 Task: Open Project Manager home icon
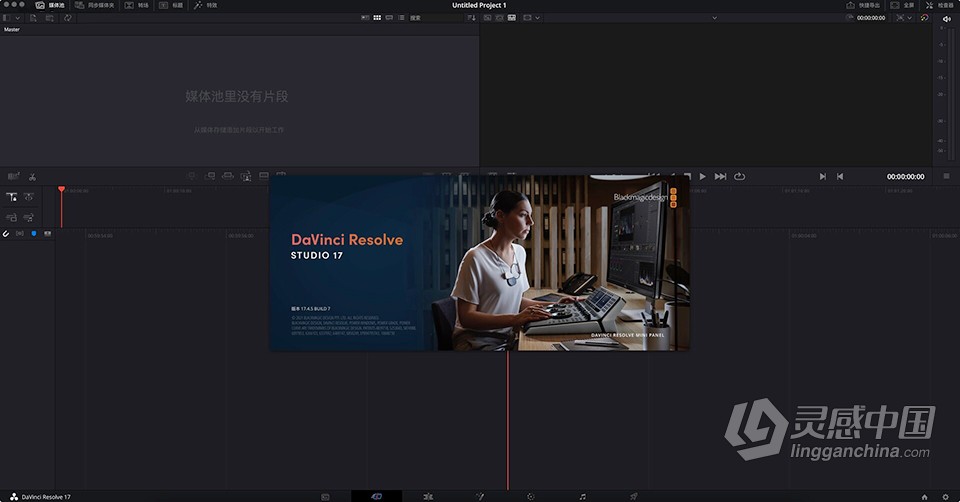(924, 497)
